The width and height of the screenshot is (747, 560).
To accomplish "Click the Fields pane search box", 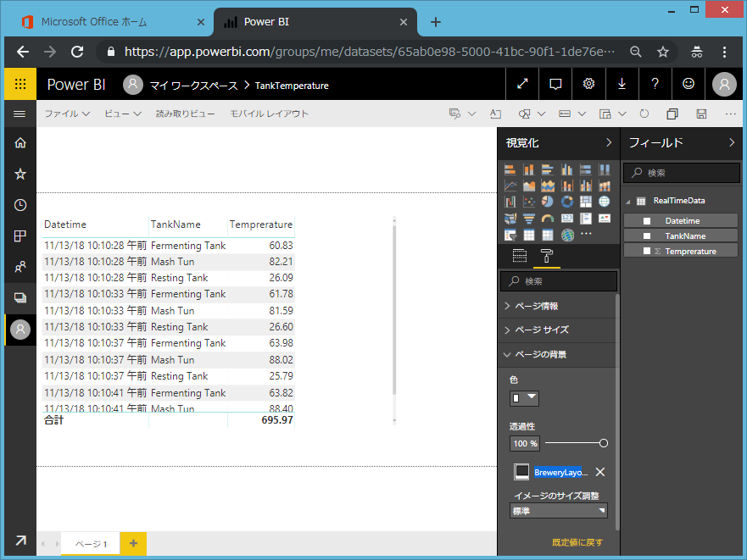I will click(682, 173).
